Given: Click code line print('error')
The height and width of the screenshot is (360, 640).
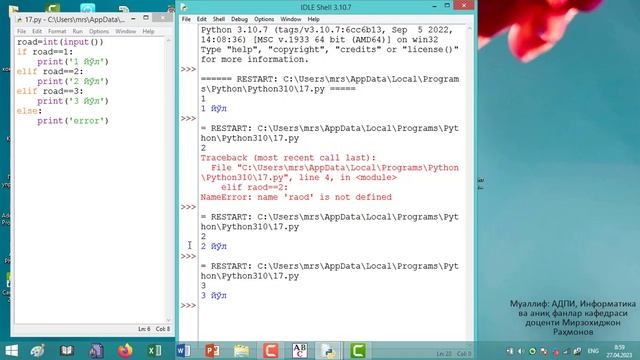Looking at the screenshot, I should [x=73, y=121].
